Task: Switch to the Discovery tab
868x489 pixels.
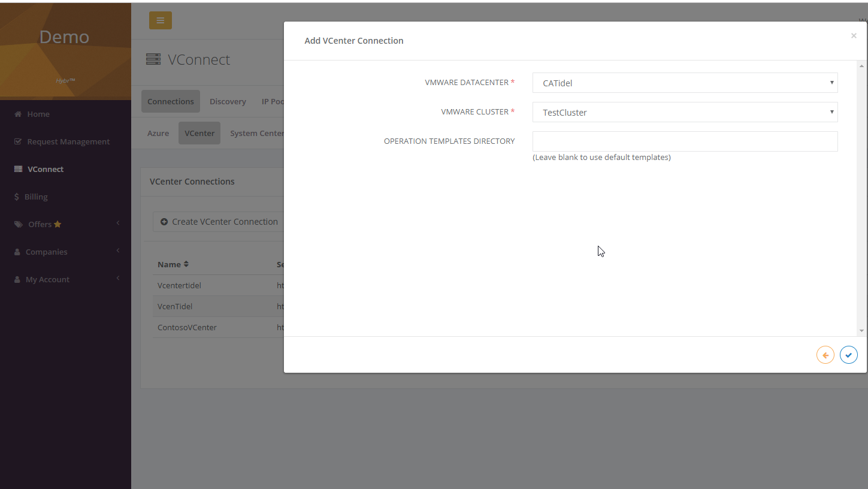Action: point(228,102)
